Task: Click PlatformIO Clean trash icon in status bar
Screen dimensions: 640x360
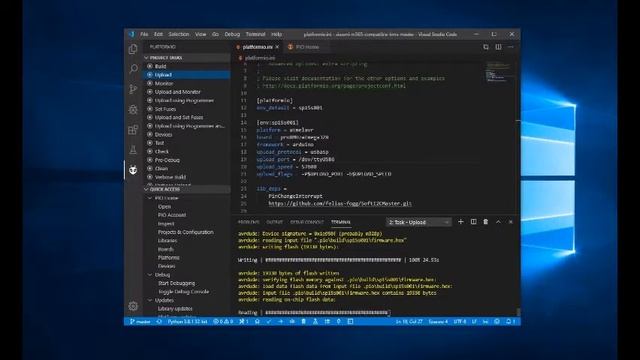Action: pos(304,322)
